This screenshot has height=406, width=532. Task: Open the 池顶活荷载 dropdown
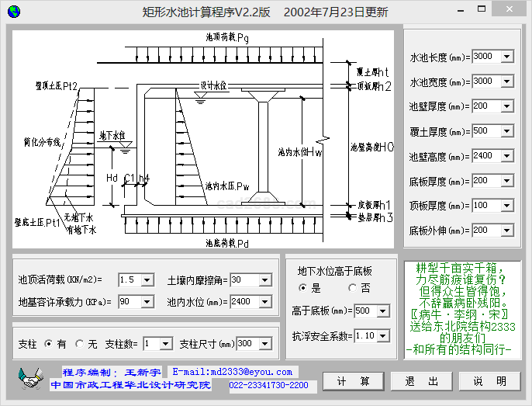click(150, 279)
